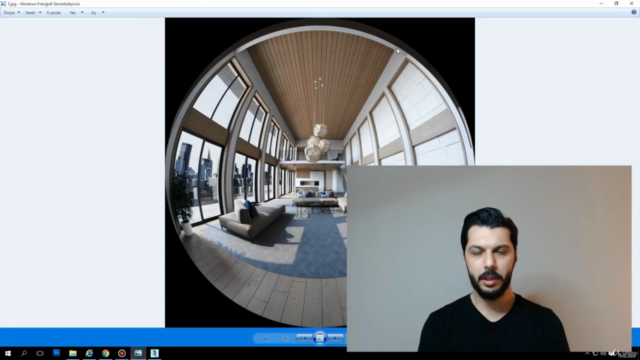This screenshot has width=640, height=360.
Task: Minimize the Photo Viewer window
Action: click(x=601, y=3)
